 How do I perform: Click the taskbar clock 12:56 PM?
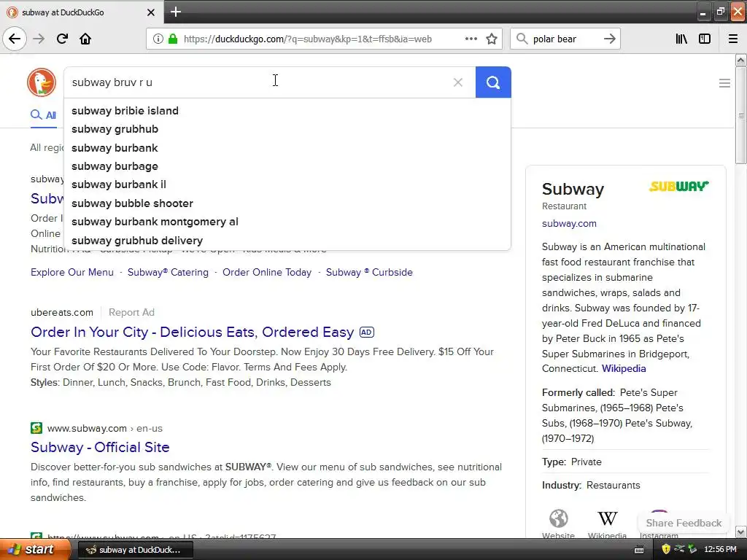[720, 550]
